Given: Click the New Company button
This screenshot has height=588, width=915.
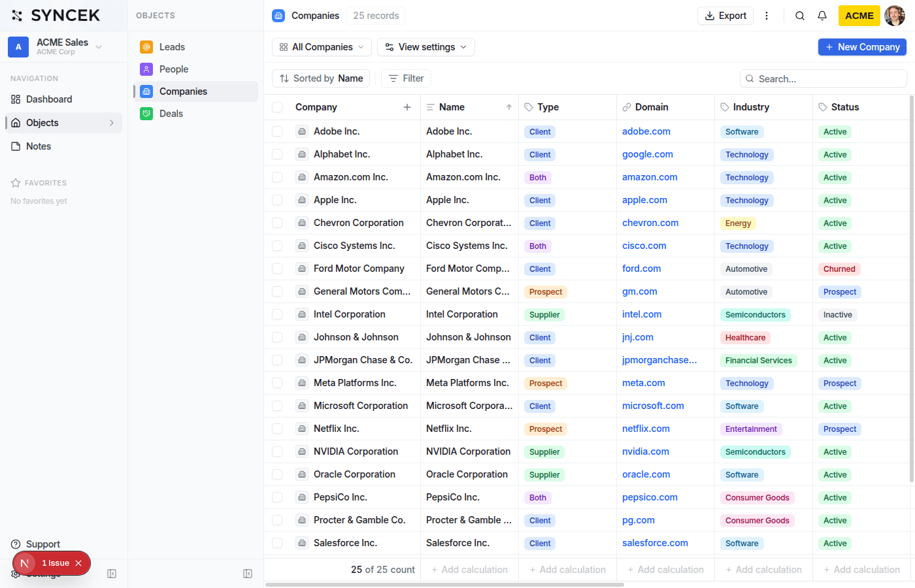Looking at the screenshot, I should click(863, 47).
